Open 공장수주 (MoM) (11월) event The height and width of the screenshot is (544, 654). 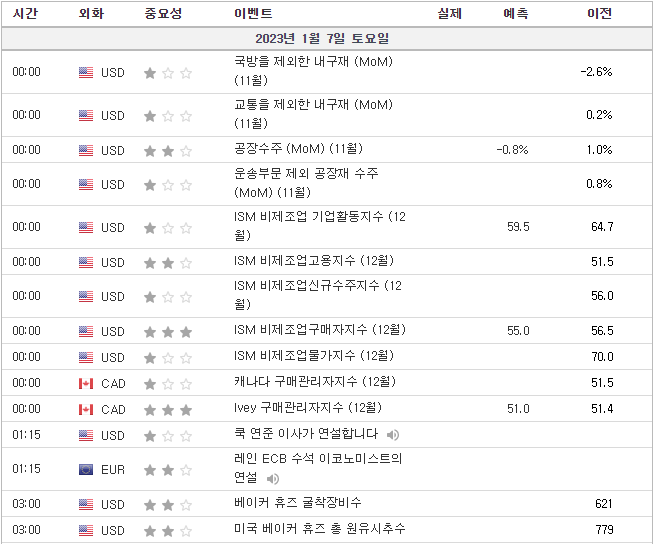pos(298,149)
